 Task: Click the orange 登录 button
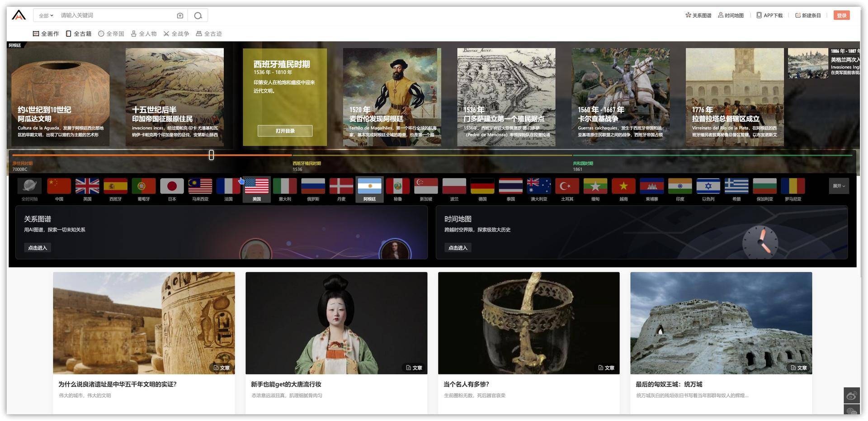click(x=841, y=15)
